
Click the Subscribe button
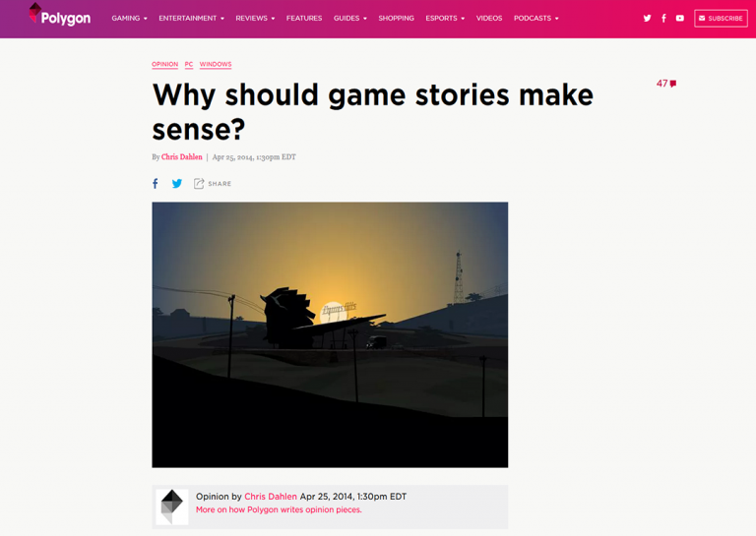pyautogui.click(x=721, y=19)
